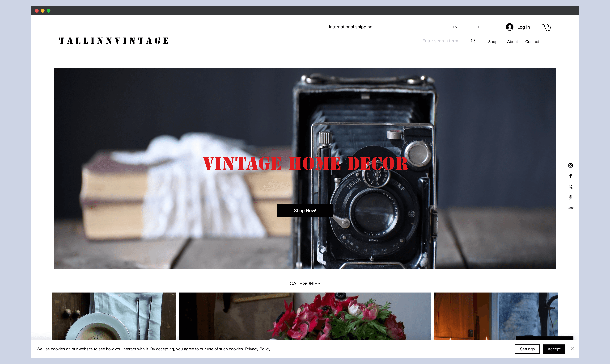The height and width of the screenshot is (364, 610).
Task: Click the shopping cart icon
Action: 546,27
